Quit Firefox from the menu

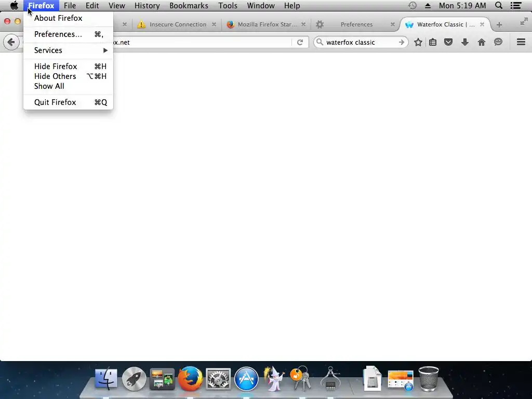(x=68, y=102)
